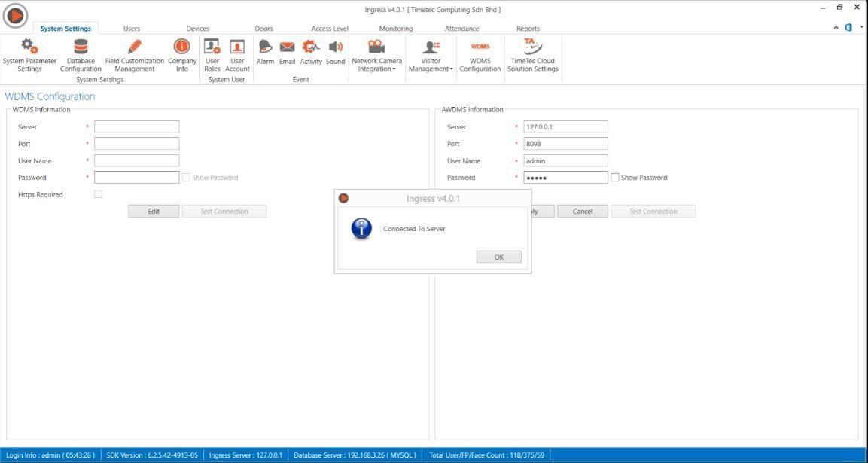The width and height of the screenshot is (868, 463).
Task: Switch to the Users tab
Action: 132,29
